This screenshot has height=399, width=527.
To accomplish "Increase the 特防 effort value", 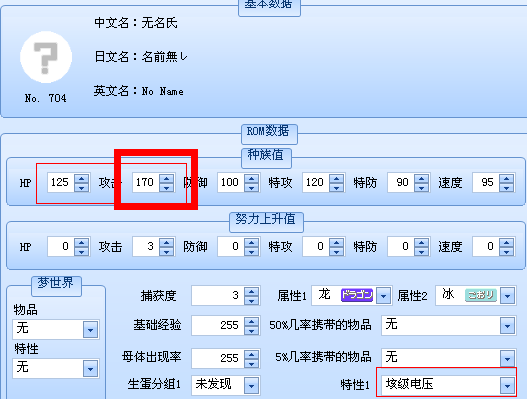I will [x=421, y=242].
